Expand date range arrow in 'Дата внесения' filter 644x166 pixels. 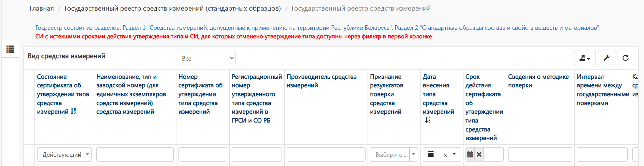pos(454,154)
